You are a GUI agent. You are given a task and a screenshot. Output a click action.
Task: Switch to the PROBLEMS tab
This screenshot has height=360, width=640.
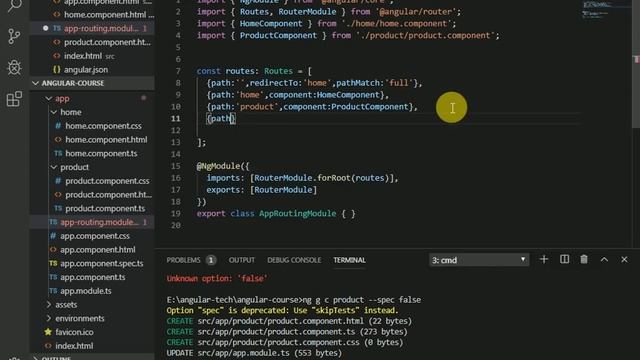[x=183, y=260]
